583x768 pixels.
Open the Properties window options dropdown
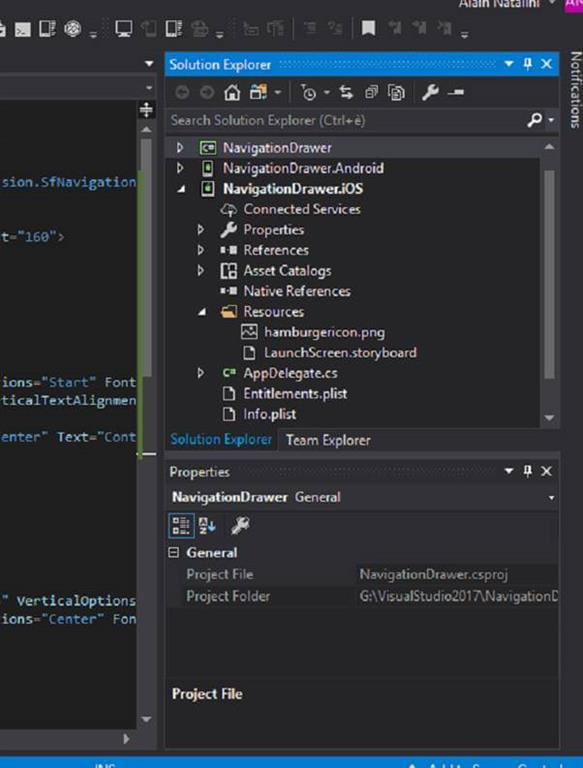(x=509, y=471)
